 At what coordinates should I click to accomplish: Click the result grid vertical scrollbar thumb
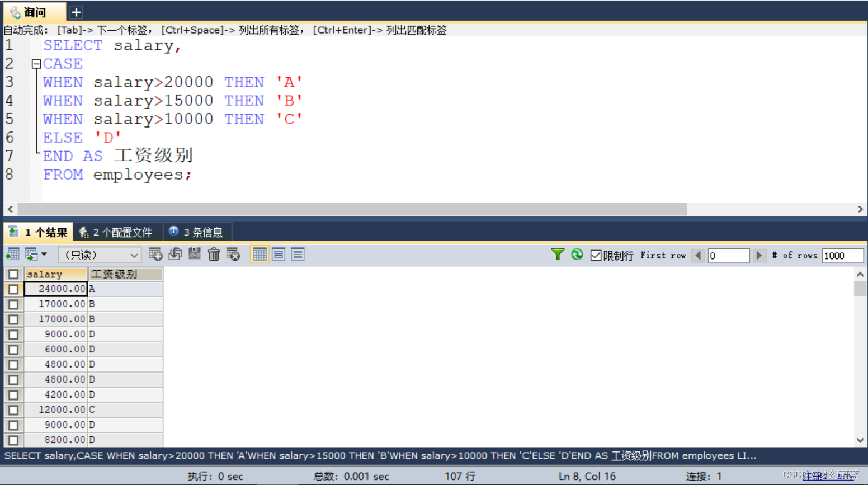(x=860, y=289)
